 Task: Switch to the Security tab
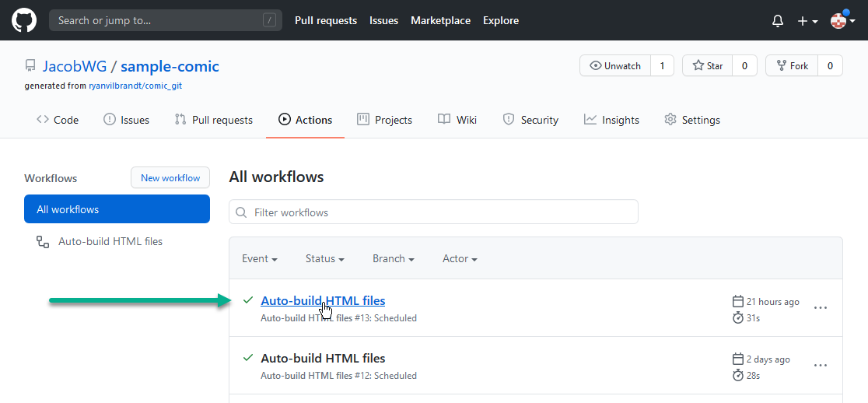[530, 120]
